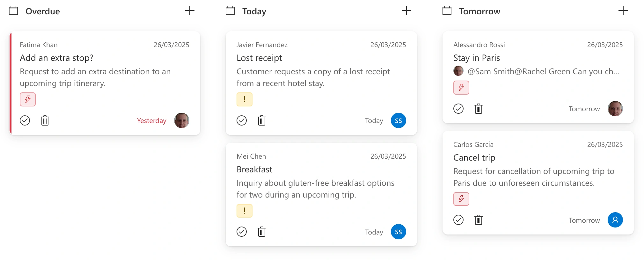Viewport: 644px width, 260px height.
Task: Delete the 'Stay in Paris' task
Action: click(479, 109)
